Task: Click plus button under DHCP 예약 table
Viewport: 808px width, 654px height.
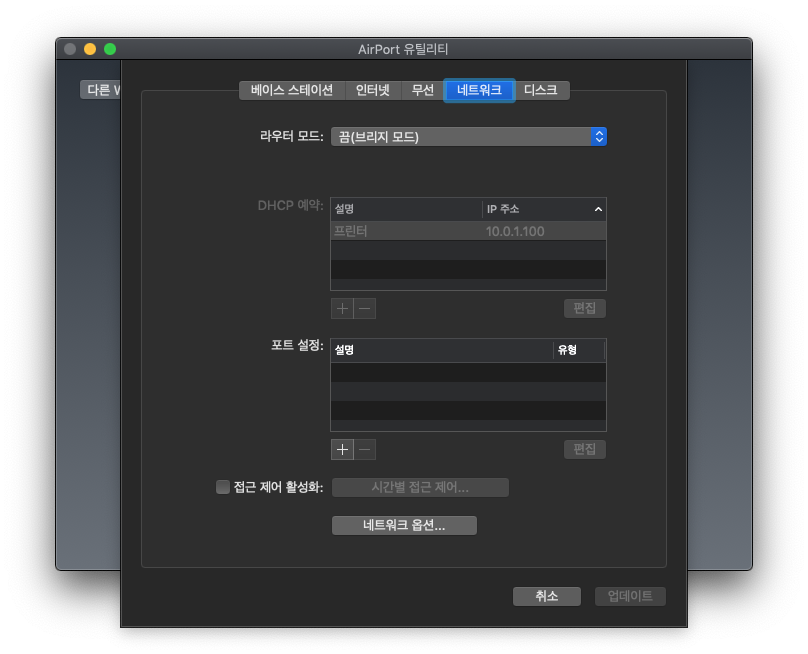Action: coord(342,309)
